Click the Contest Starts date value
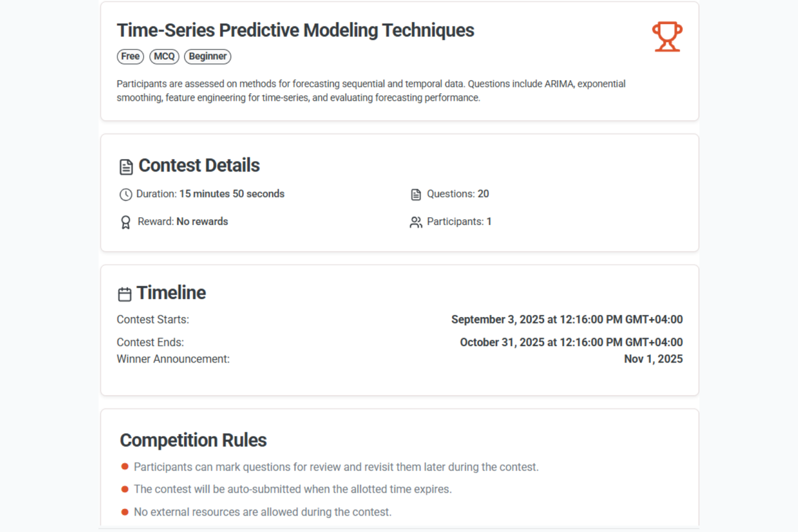 pos(567,320)
